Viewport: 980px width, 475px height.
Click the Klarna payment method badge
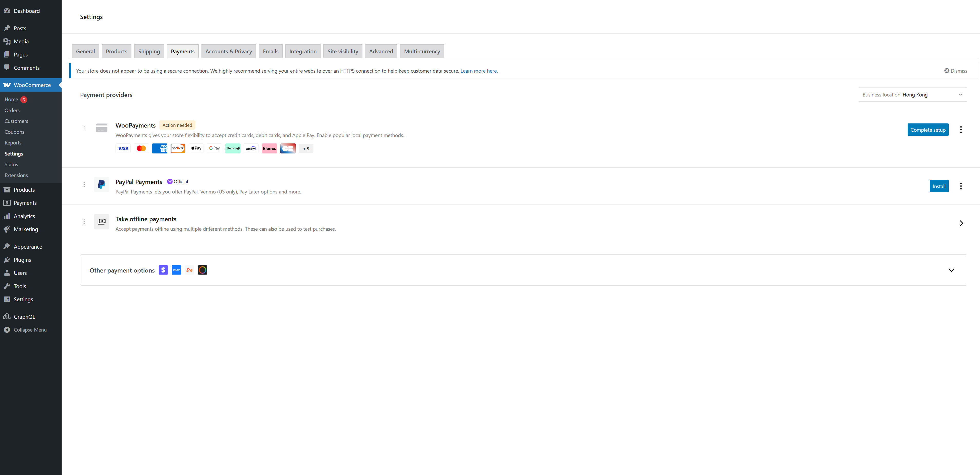pos(269,148)
